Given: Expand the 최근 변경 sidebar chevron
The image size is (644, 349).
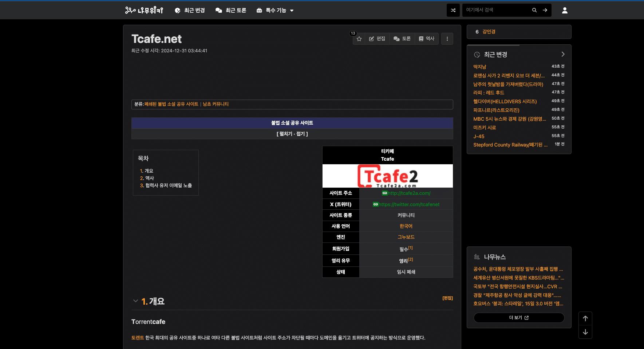Looking at the screenshot, I should (563, 54).
